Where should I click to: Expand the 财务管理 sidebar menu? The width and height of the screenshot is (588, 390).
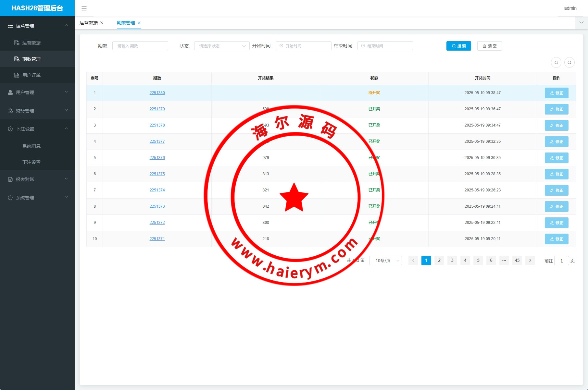point(37,111)
